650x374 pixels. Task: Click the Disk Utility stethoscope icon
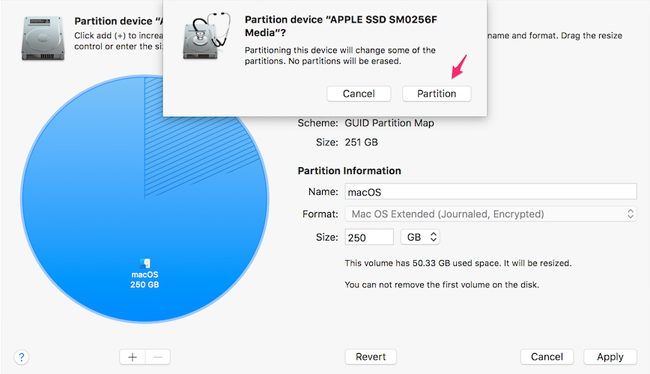[206, 36]
